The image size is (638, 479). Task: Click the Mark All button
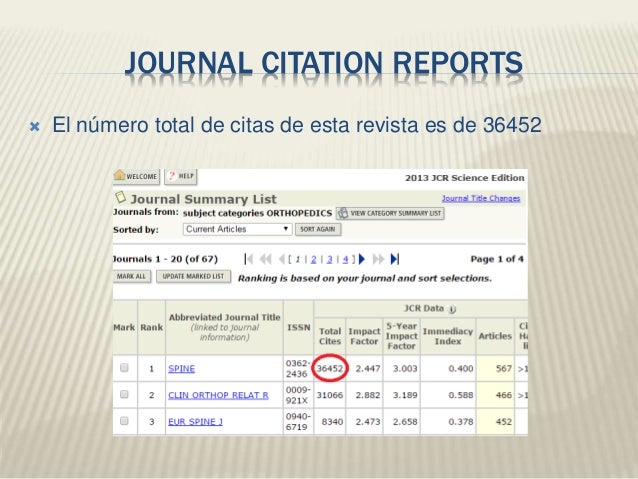coord(131,276)
